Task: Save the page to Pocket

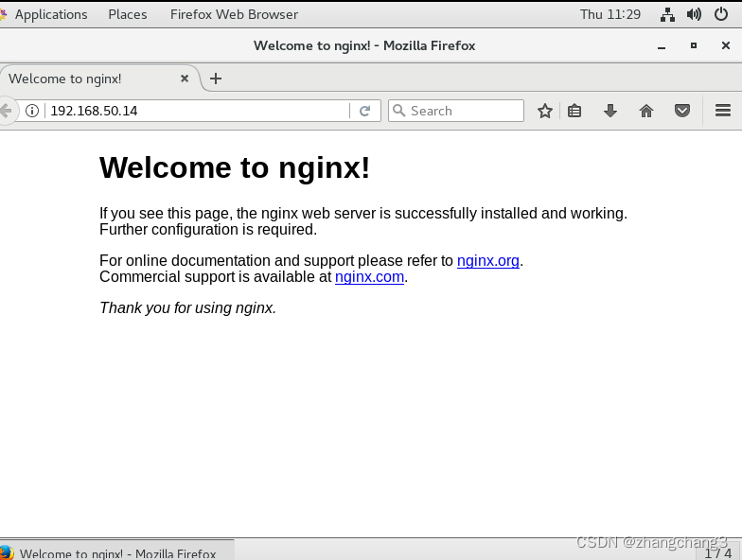Action: pyautogui.click(x=681, y=111)
